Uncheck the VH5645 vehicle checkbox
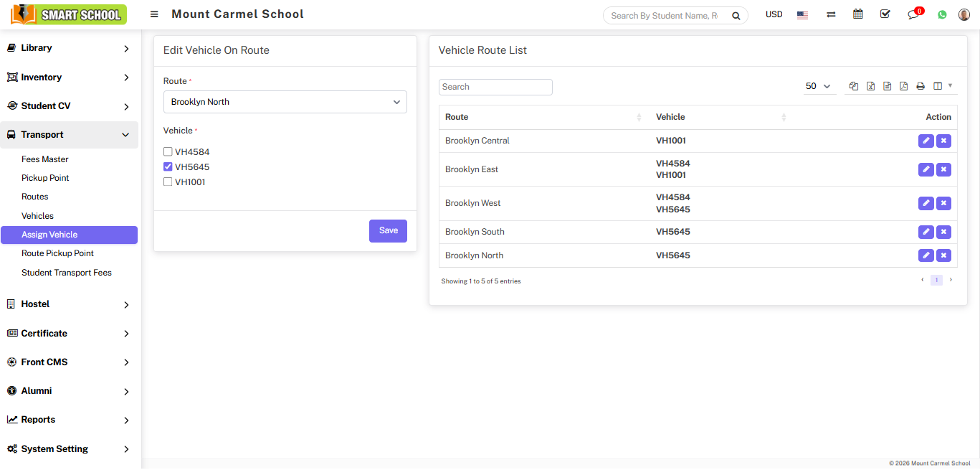 168,167
